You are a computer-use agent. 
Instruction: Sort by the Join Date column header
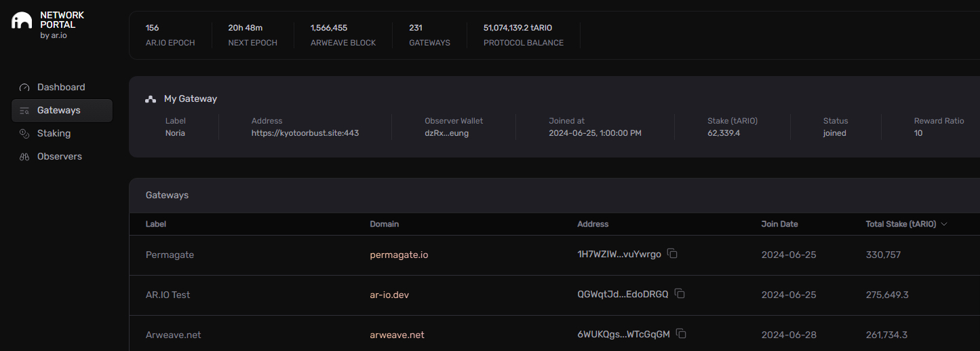click(x=780, y=224)
